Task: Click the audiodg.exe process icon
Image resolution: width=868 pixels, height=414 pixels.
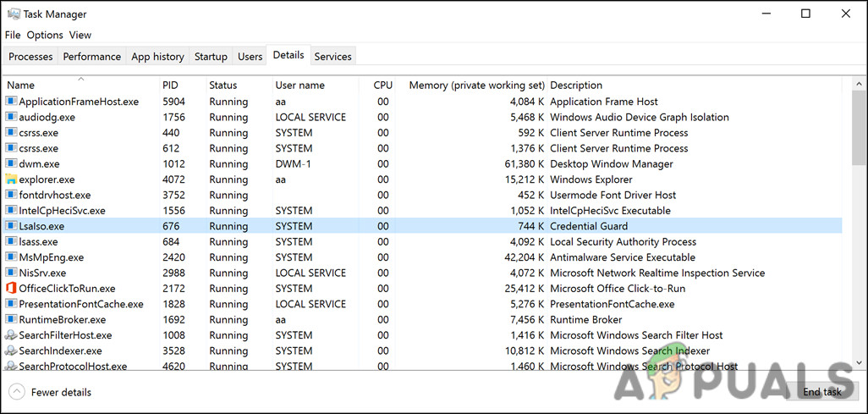Action: coord(11,118)
